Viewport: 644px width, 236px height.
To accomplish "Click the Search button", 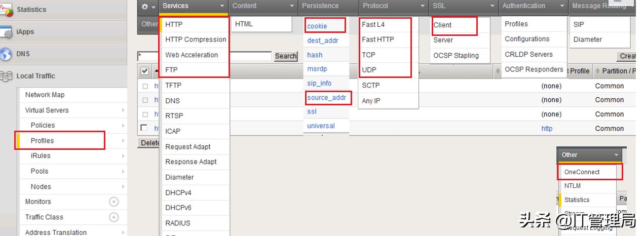I will (x=286, y=56).
